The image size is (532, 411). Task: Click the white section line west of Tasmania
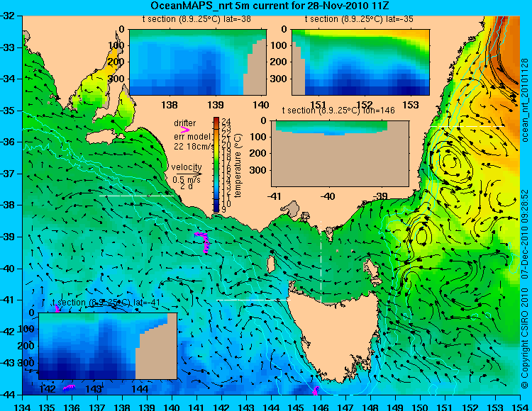coord(254,300)
